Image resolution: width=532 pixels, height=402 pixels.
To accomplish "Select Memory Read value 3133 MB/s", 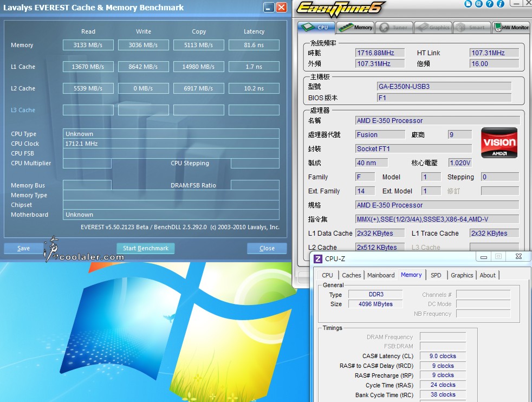I will click(88, 45).
